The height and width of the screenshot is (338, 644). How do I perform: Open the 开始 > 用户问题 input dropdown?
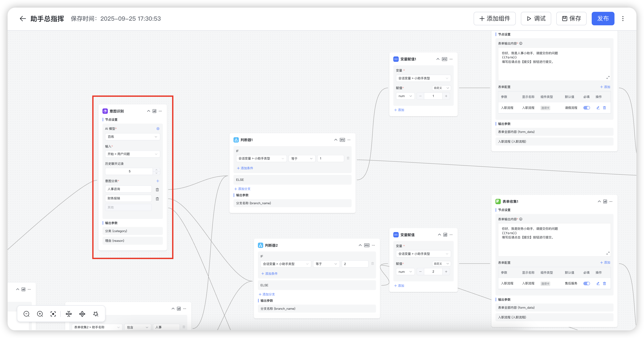132,154
